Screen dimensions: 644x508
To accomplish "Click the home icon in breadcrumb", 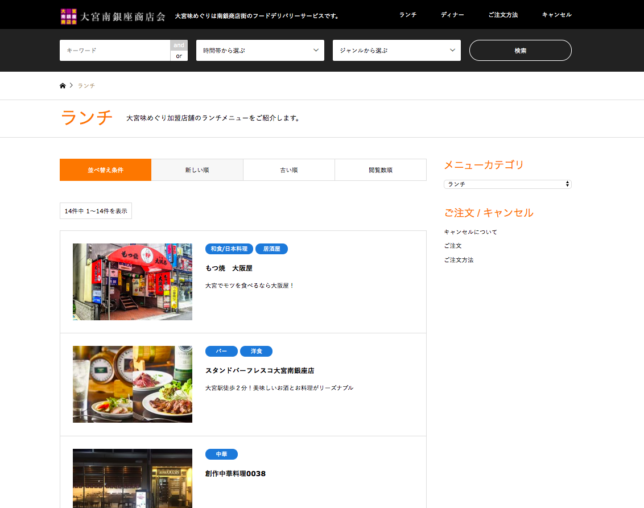I will coord(63,85).
